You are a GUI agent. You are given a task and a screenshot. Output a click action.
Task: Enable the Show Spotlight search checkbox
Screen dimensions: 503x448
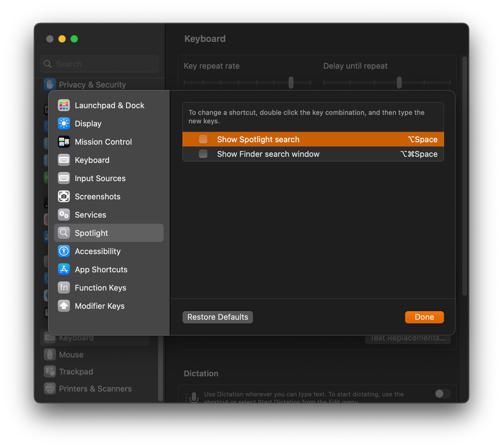tap(203, 139)
